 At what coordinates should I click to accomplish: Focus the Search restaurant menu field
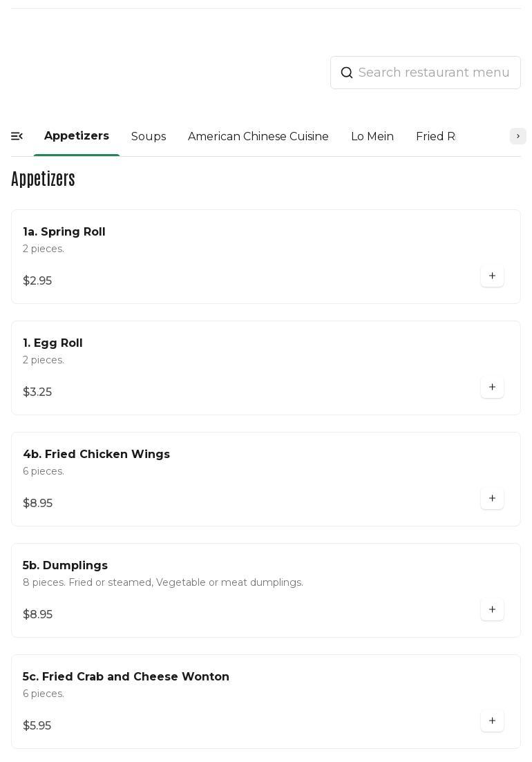434,73
